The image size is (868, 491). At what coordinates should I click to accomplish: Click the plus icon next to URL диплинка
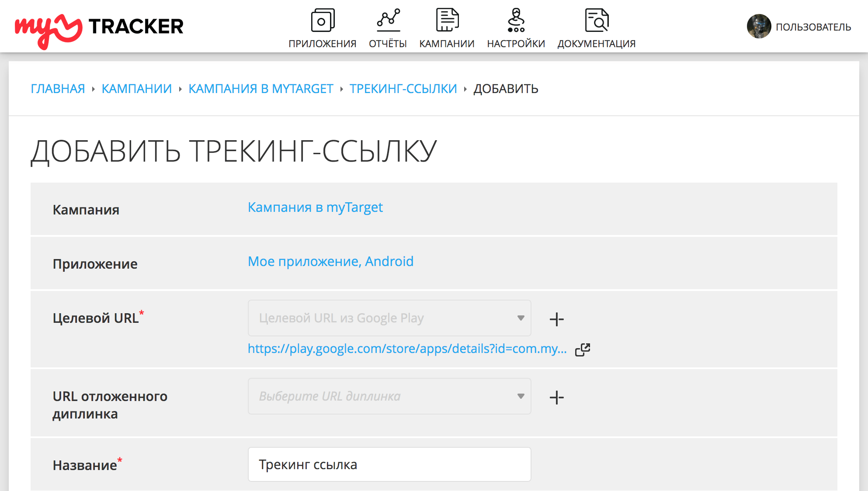pos(556,398)
